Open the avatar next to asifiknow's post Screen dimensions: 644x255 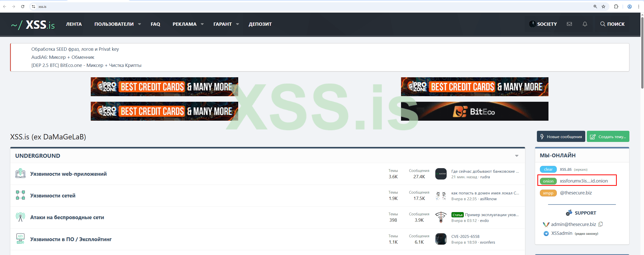[x=441, y=196]
